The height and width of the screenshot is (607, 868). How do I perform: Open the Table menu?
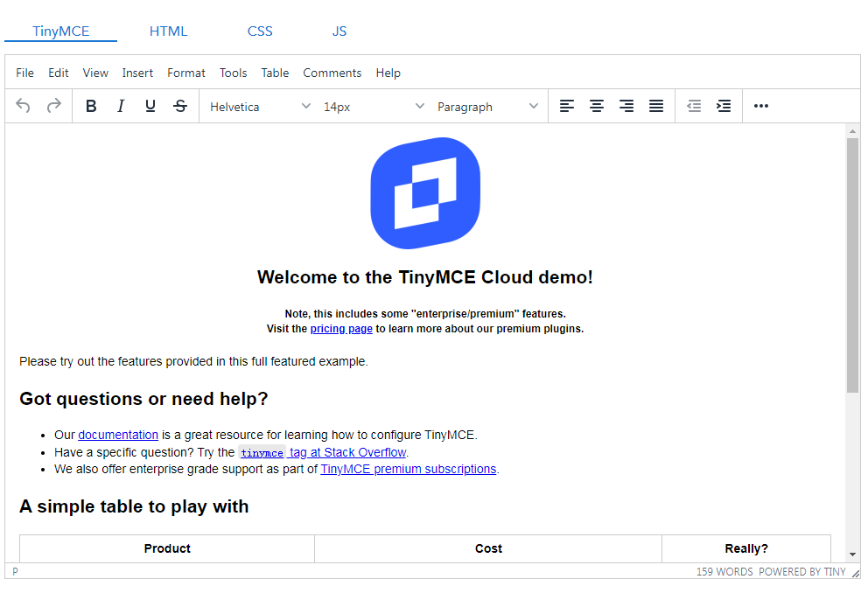pos(275,73)
